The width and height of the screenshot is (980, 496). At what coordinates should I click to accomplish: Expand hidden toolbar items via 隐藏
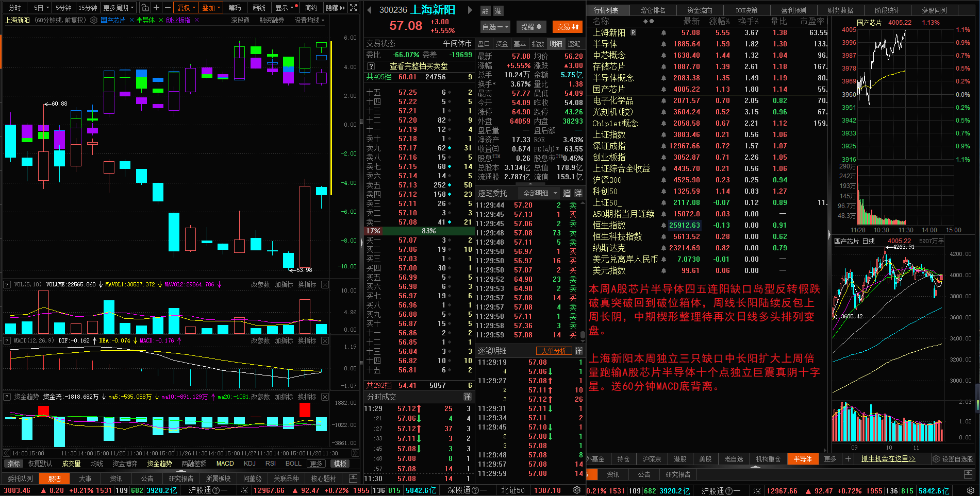[335, 8]
